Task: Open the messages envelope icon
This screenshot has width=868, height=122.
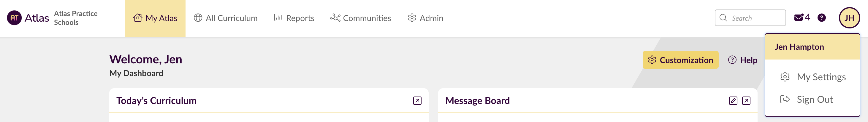Action: pos(798,17)
